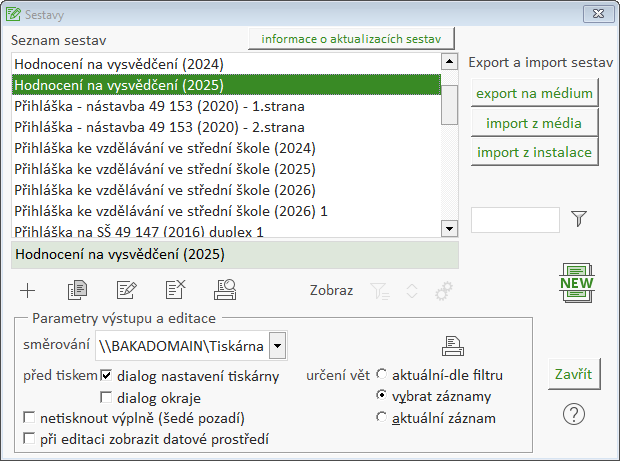Click the plus icon to add a new report
The width and height of the screenshot is (620, 461).
pos(28,291)
